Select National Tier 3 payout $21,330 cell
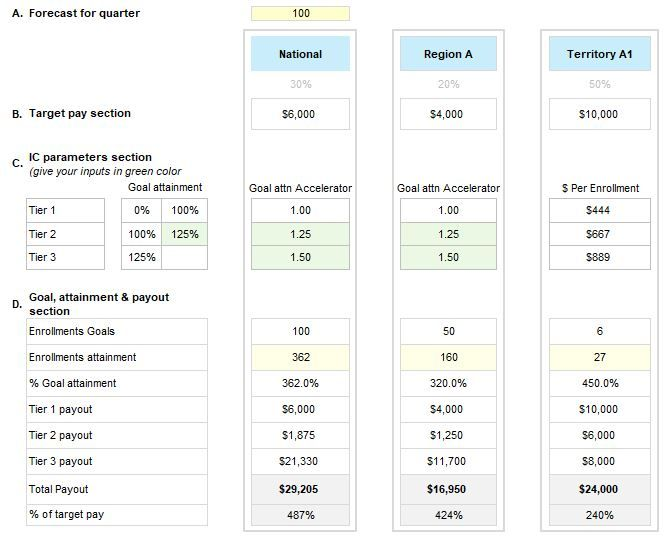This screenshot has width=669, height=541. click(x=300, y=461)
